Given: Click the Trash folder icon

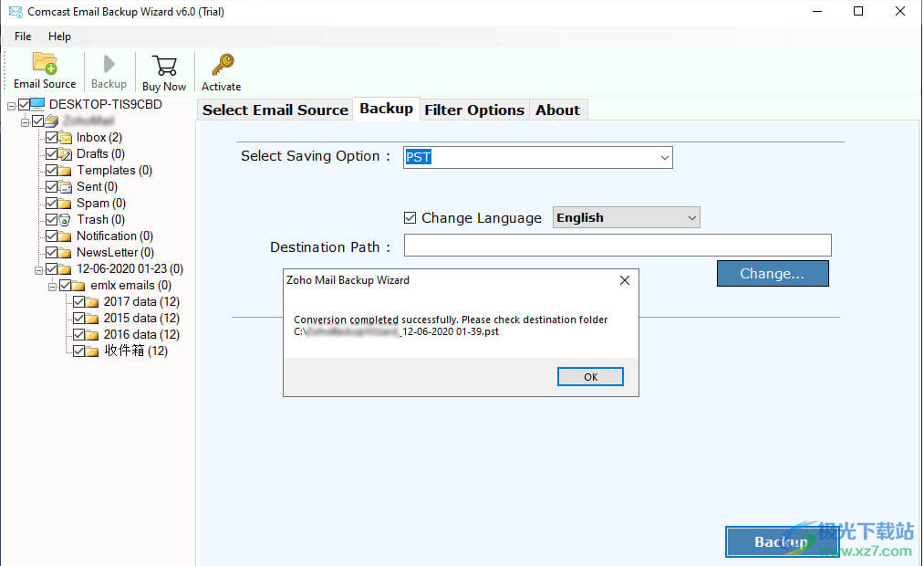Looking at the screenshot, I should [66, 221].
